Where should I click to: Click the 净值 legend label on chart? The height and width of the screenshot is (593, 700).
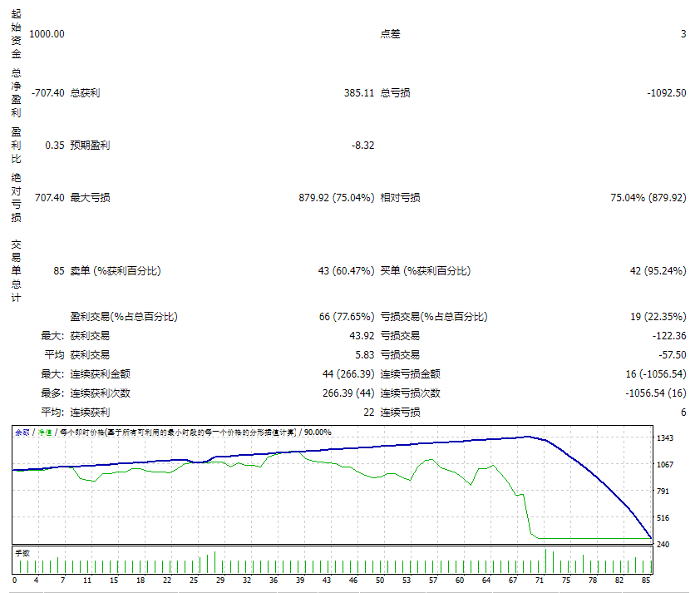click(x=45, y=432)
